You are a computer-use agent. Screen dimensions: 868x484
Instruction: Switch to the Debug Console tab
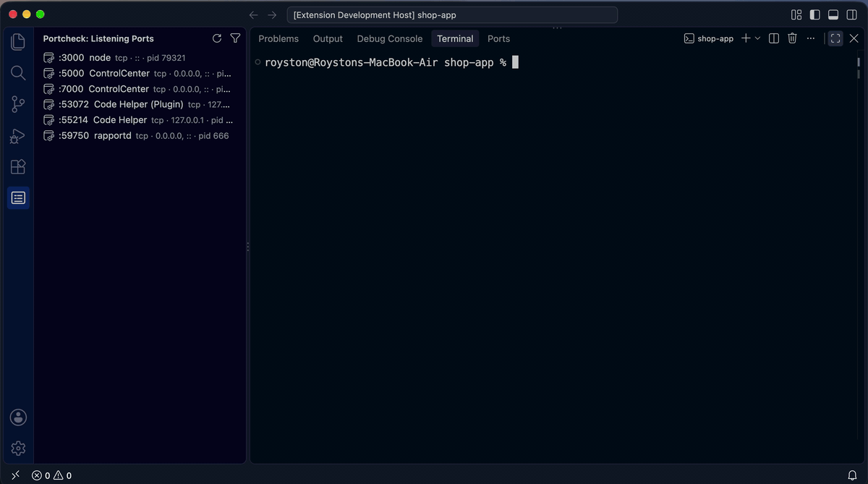click(x=390, y=38)
